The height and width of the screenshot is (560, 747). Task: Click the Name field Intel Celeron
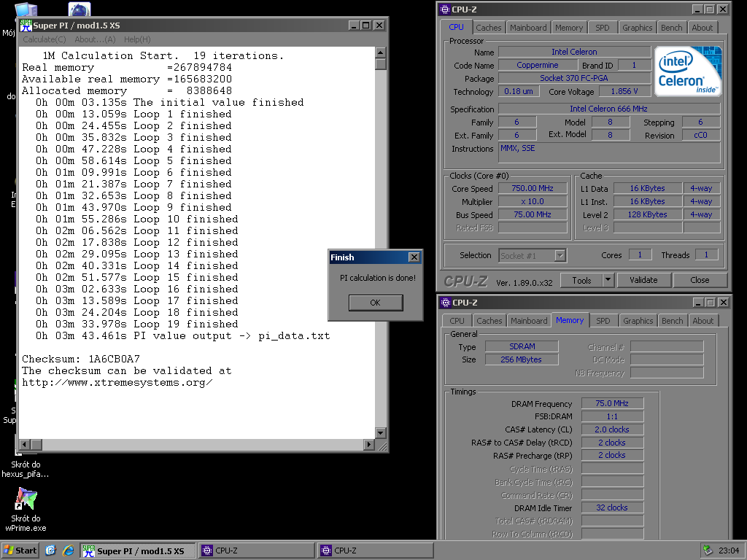[575, 52]
